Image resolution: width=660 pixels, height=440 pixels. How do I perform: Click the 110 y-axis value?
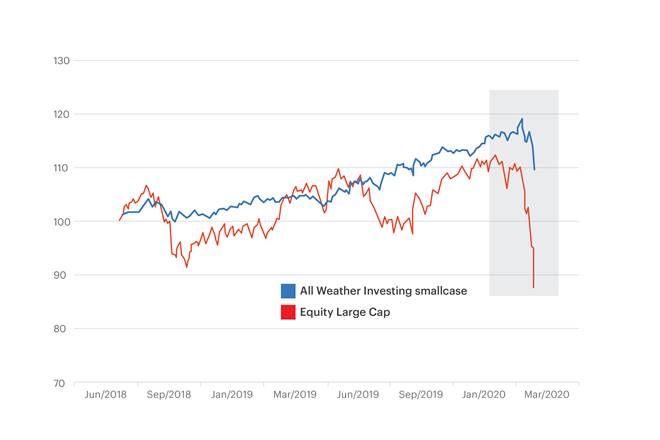[x=60, y=168]
